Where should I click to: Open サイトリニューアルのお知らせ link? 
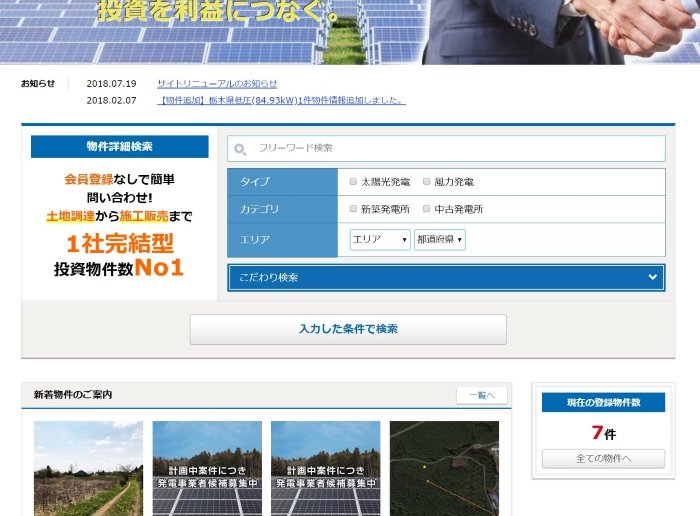pyautogui.click(x=217, y=83)
